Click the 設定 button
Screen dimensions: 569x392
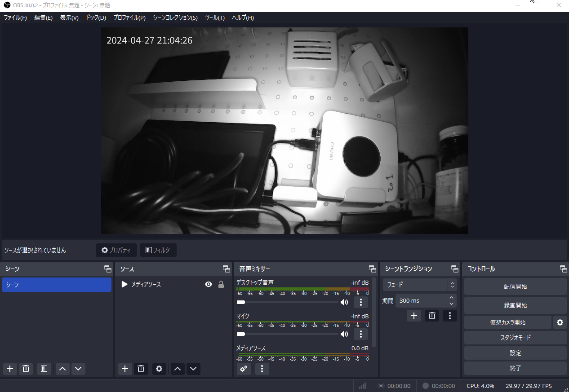(x=515, y=353)
